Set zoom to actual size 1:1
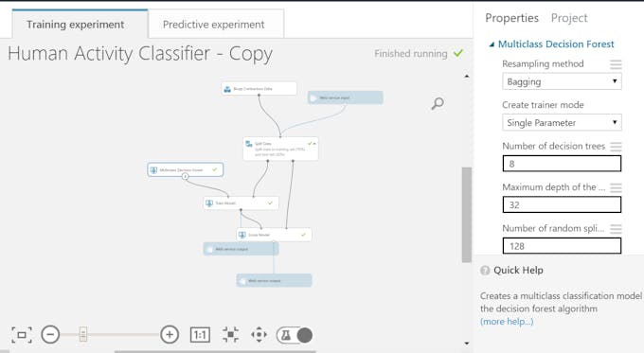644x353 pixels. coord(200,335)
